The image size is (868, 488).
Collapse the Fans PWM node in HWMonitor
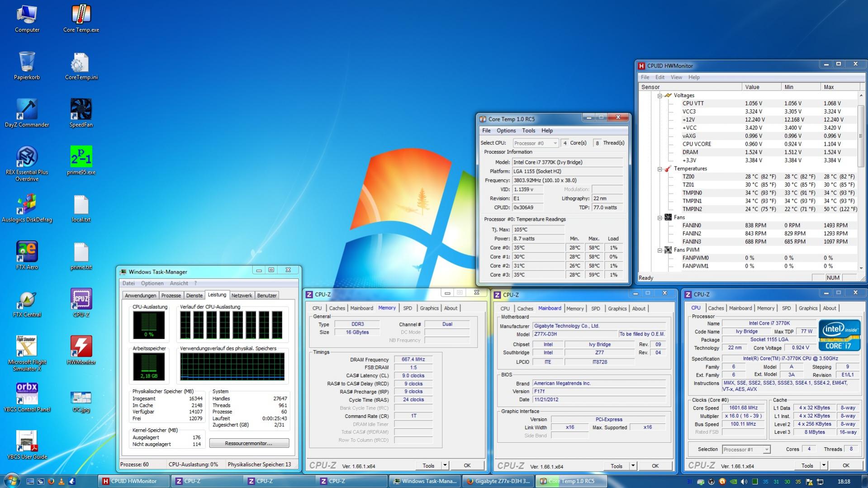(659, 250)
